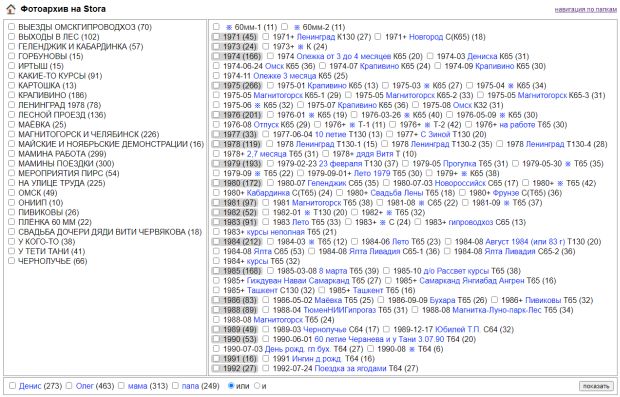Image resolution: width=620 pixels, height=397 pixels.
Task: Enable the ГЕЛЕНДЖИК И КАБАРДИНКА checkbox
Action: pos(11,46)
